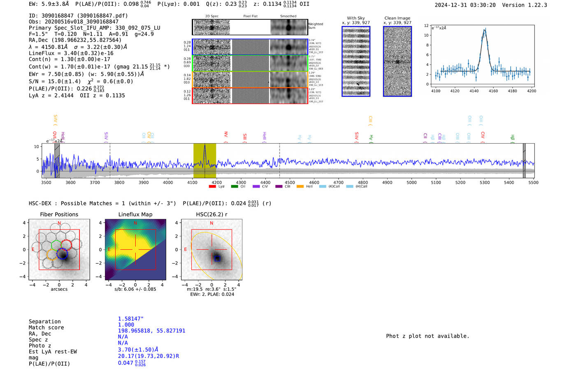Click the CIV swatch in the legend
This screenshot has width=576, height=392.
(x=256, y=187)
